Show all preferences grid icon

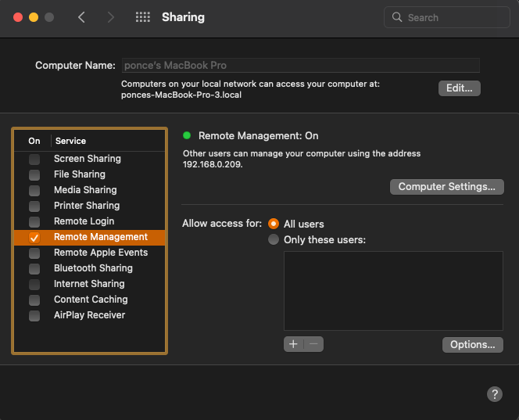point(143,17)
